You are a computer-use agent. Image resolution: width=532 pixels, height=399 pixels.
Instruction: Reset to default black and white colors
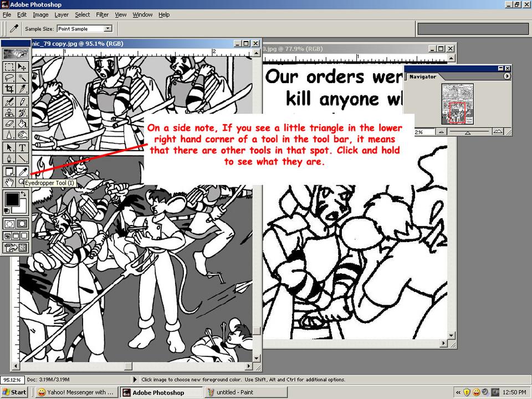coord(6,211)
